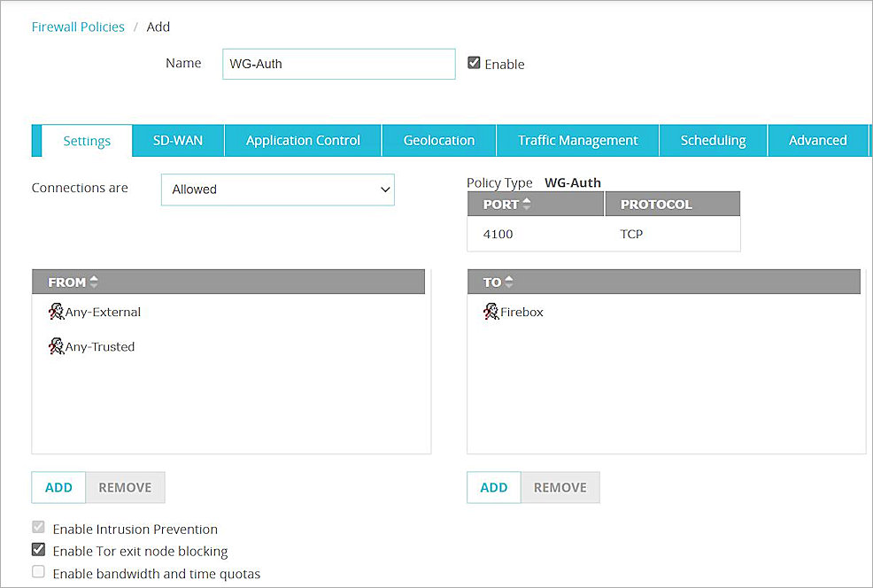Viewport: 873px width, 588px height.
Task: Select the Traffic Management tab
Action: point(577,140)
